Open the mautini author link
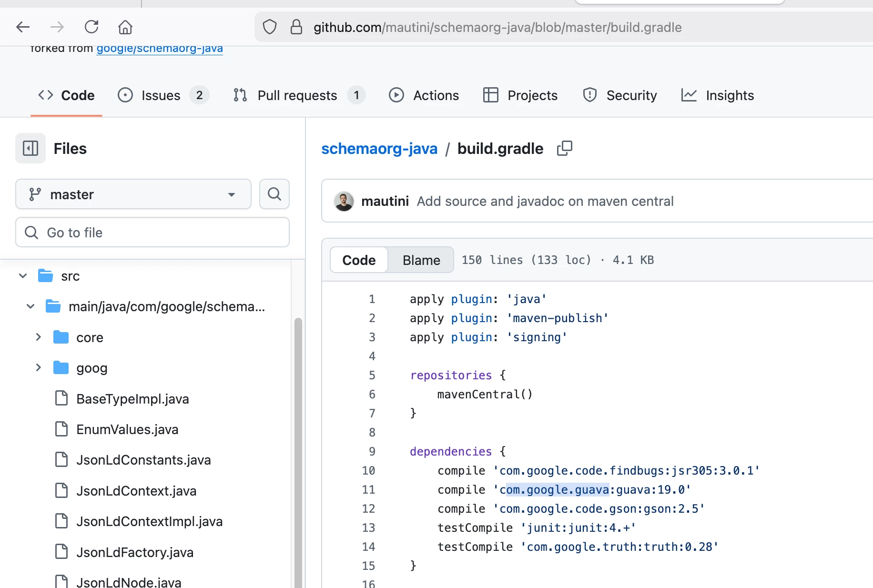 (x=385, y=201)
